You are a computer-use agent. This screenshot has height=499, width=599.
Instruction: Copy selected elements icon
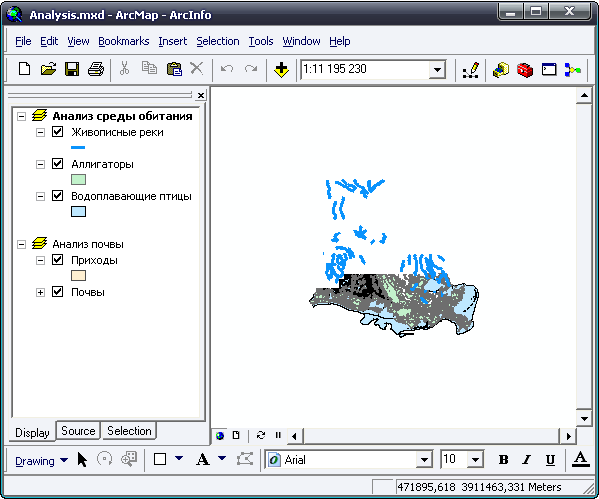pyautogui.click(x=149, y=68)
